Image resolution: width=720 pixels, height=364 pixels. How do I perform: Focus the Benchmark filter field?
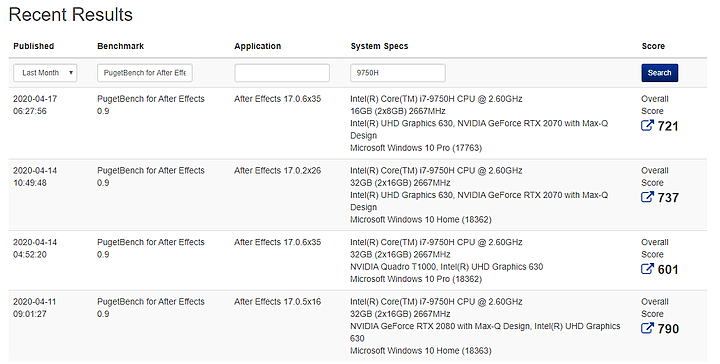[x=145, y=73]
